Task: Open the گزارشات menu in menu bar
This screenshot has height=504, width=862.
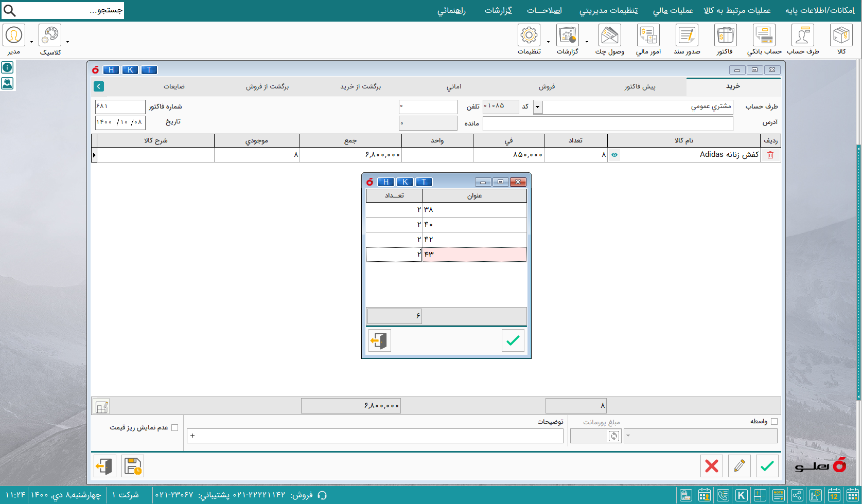Action: 498,10
